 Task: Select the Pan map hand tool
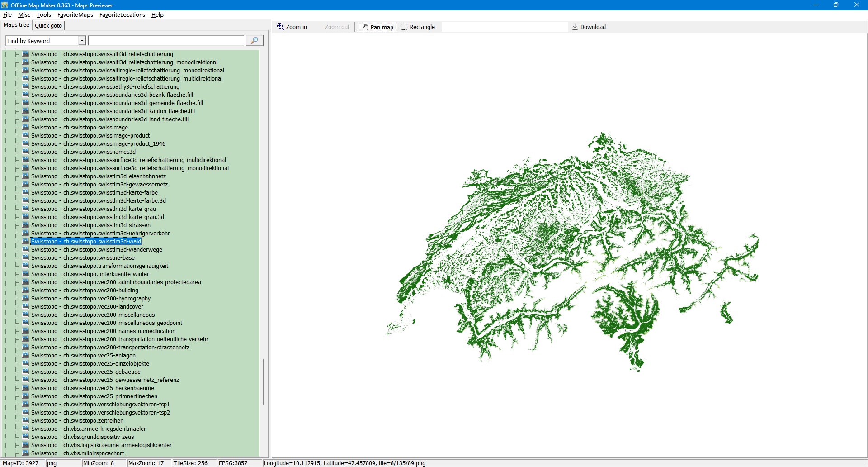pos(378,27)
